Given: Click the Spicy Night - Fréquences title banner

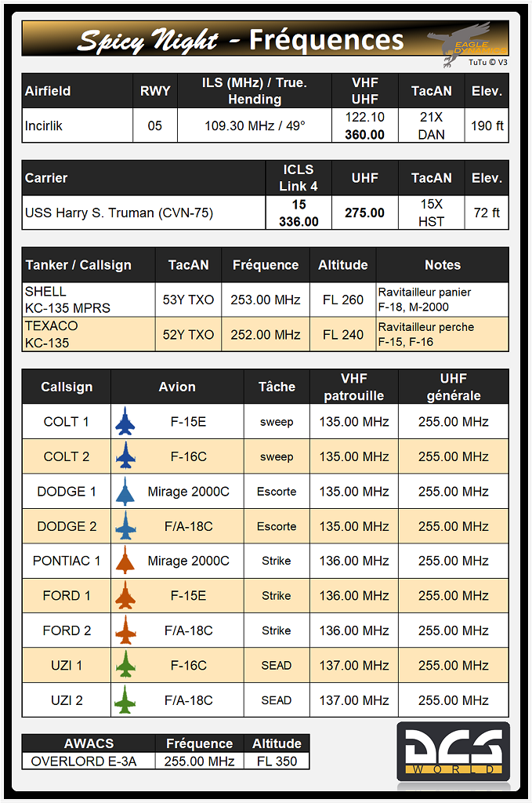Looking at the screenshot, I should 241,39.
